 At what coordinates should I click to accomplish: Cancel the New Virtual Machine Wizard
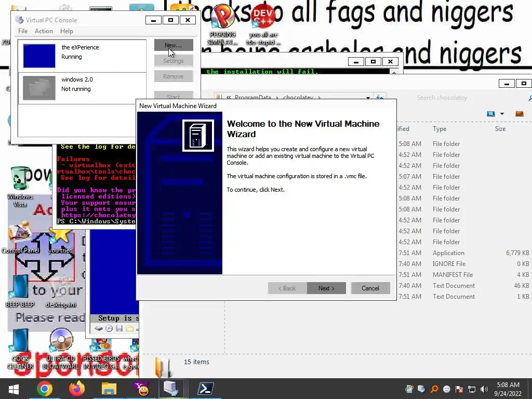[x=370, y=288]
